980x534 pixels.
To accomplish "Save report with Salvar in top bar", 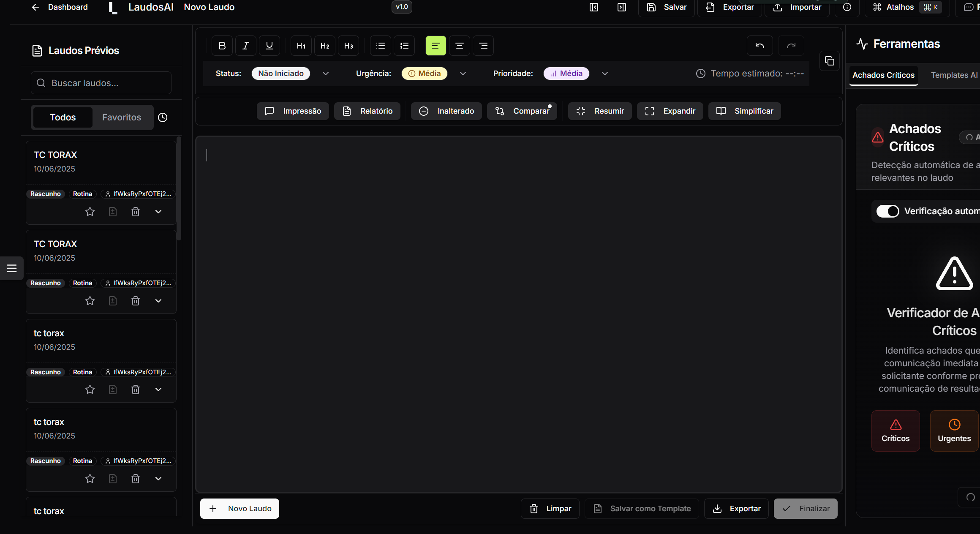I will point(667,7).
